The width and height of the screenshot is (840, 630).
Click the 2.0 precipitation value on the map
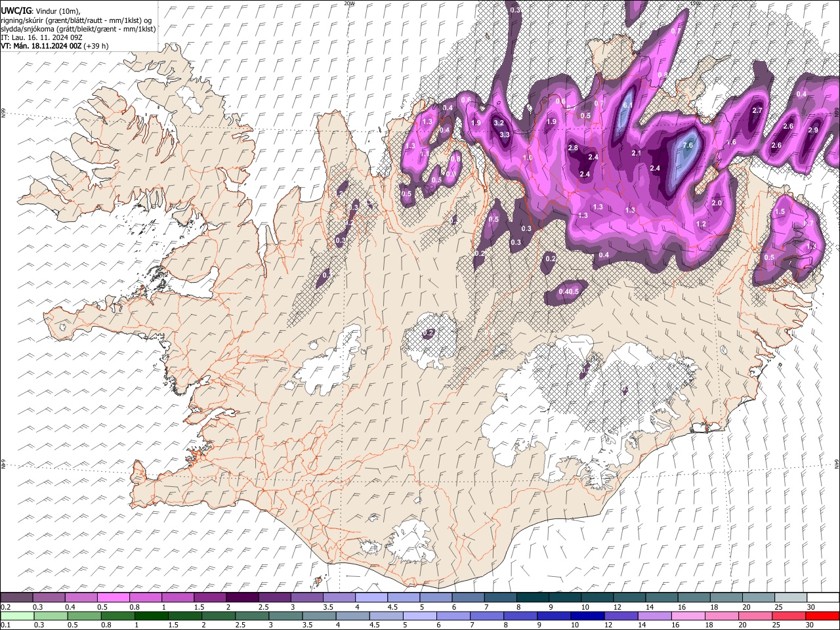coord(717,203)
